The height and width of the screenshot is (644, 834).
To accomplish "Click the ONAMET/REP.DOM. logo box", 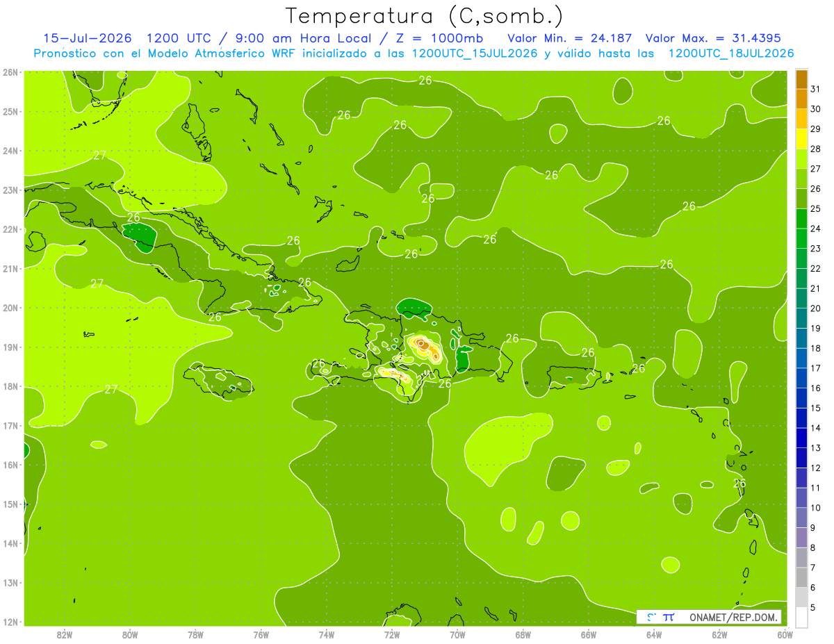I will click(709, 617).
